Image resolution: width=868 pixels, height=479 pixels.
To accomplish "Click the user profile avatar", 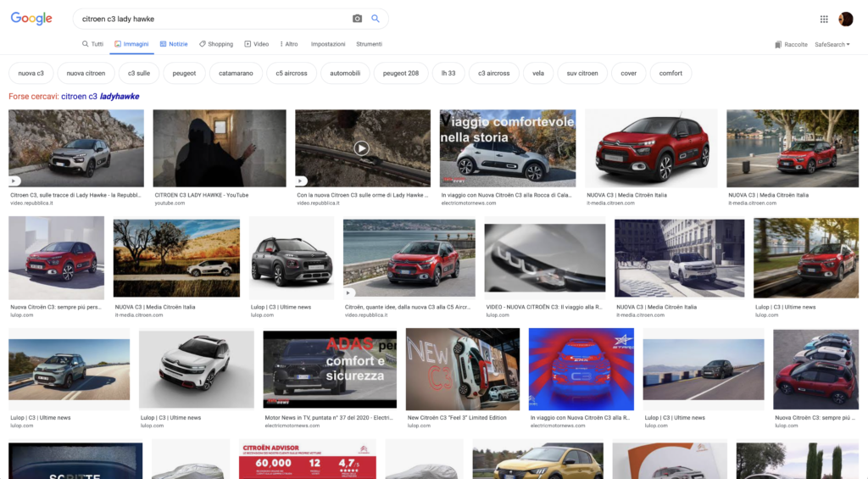I will [x=845, y=19].
